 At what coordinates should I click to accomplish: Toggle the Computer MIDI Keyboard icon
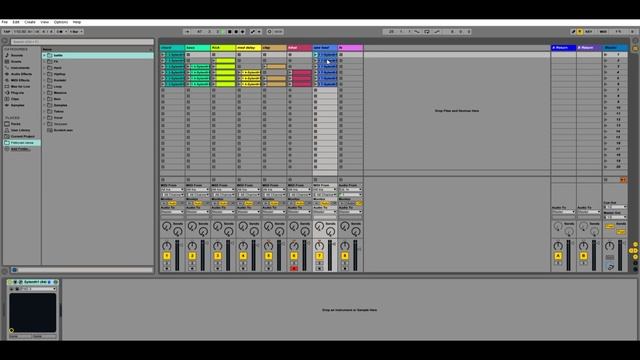[580, 31]
